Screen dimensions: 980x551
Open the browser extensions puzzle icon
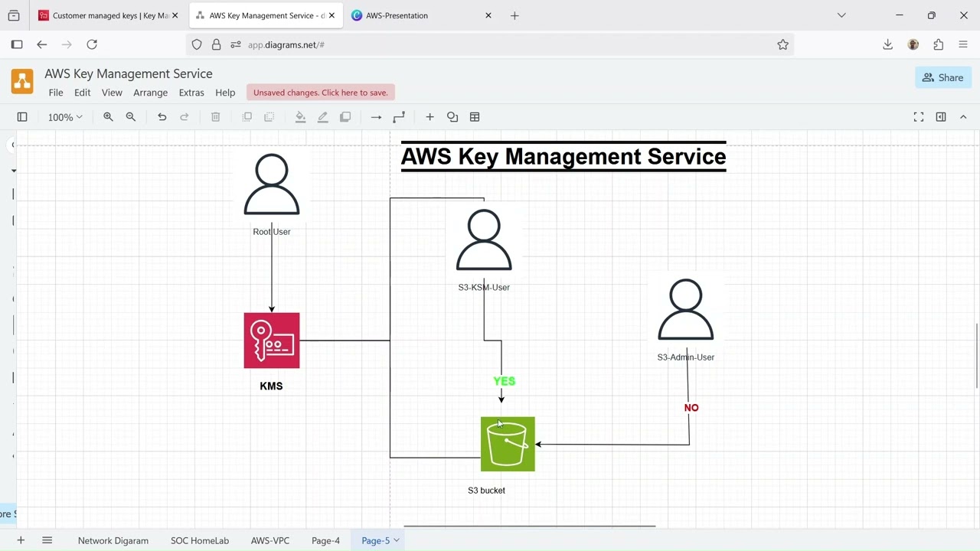point(938,44)
